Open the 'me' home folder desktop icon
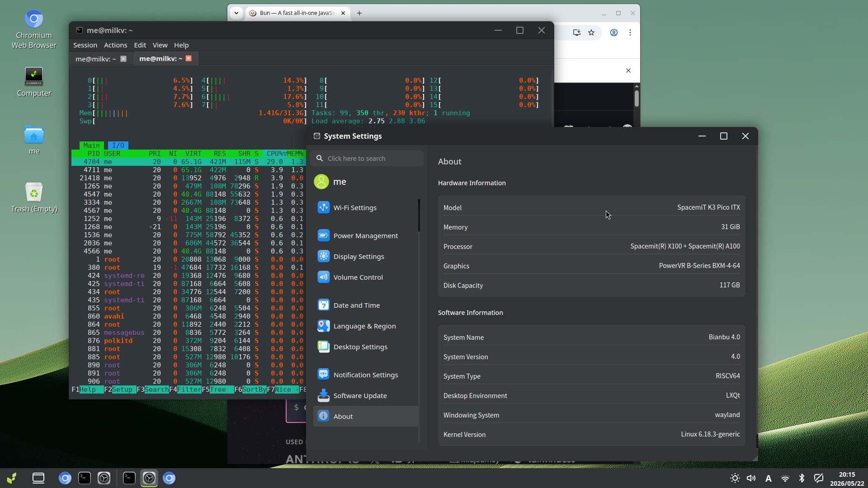Screen dimensions: 868x488 coord(34,140)
